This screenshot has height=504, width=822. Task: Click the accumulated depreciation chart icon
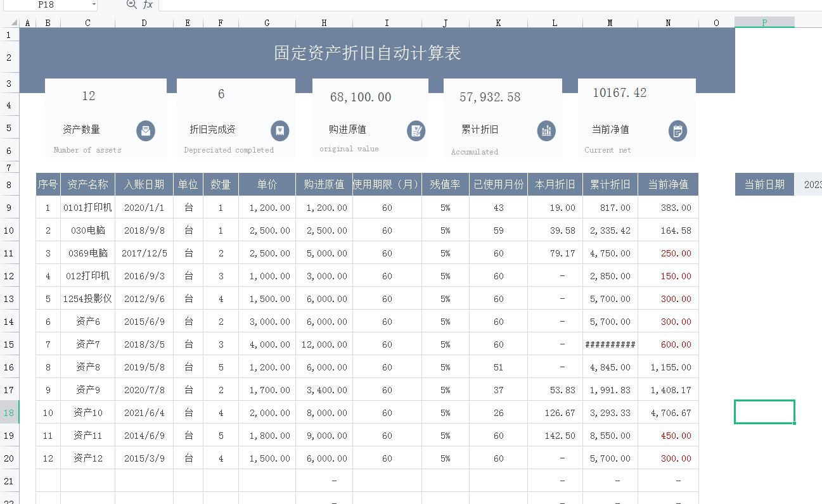[546, 131]
